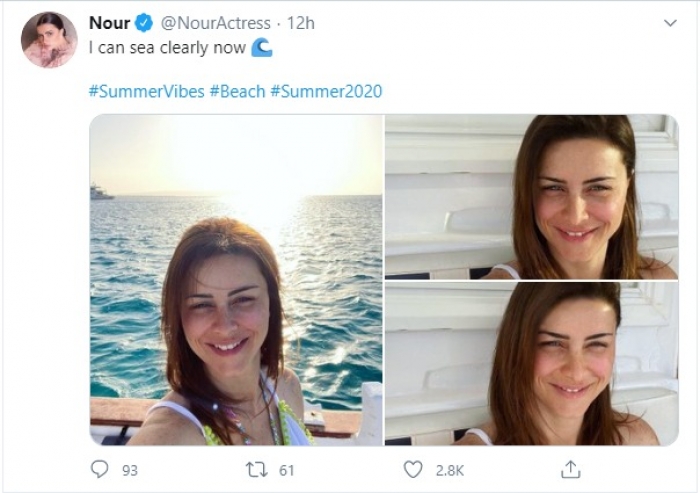This screenshot has height=493, width=700.
Task: Go to the @NourActress handle
Action: (212, 23)
